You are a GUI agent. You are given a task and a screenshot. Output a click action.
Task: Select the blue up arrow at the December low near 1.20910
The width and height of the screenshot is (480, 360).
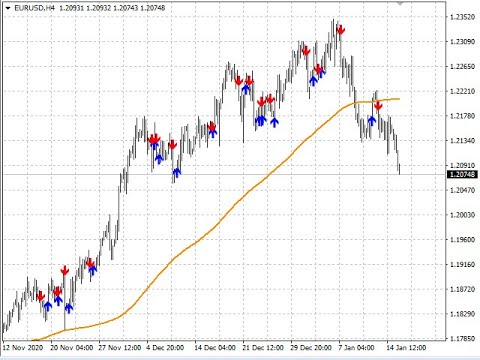(x=177, y=173)
